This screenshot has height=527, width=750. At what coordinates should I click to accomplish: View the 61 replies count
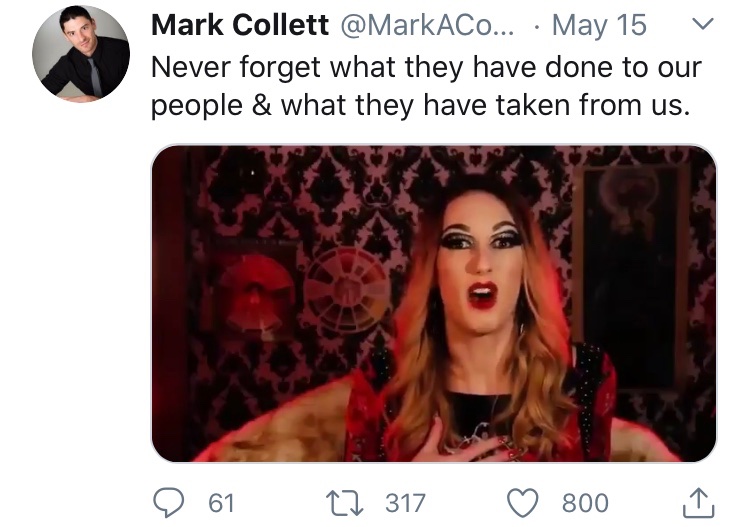(221, 503)
